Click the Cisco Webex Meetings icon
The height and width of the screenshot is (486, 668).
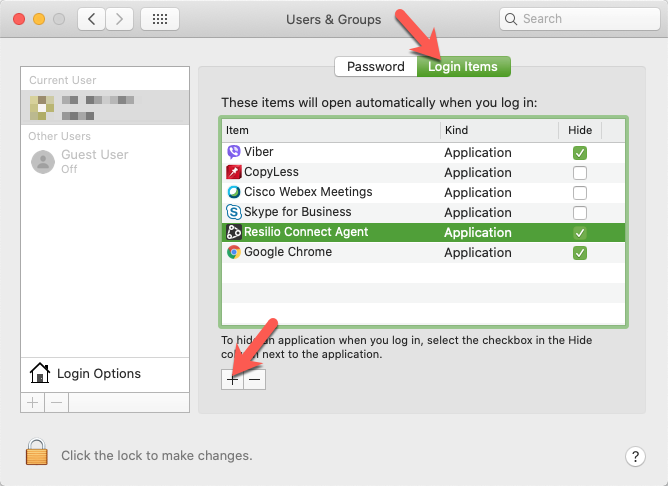234,193
